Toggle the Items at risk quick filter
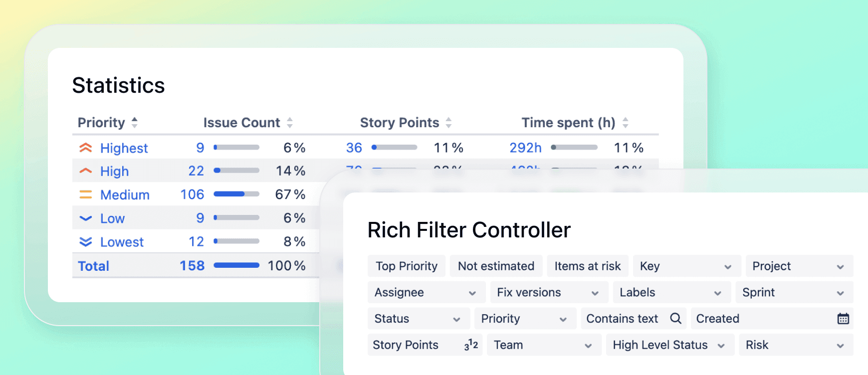This screenshot has height=375, width=868. coord(588,266)
